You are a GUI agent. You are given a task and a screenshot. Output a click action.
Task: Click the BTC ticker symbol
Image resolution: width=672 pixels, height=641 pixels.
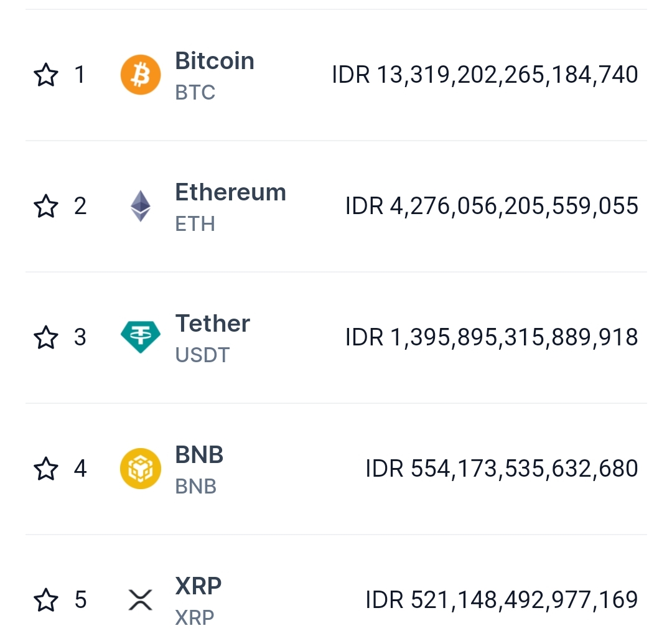point(195,93)
